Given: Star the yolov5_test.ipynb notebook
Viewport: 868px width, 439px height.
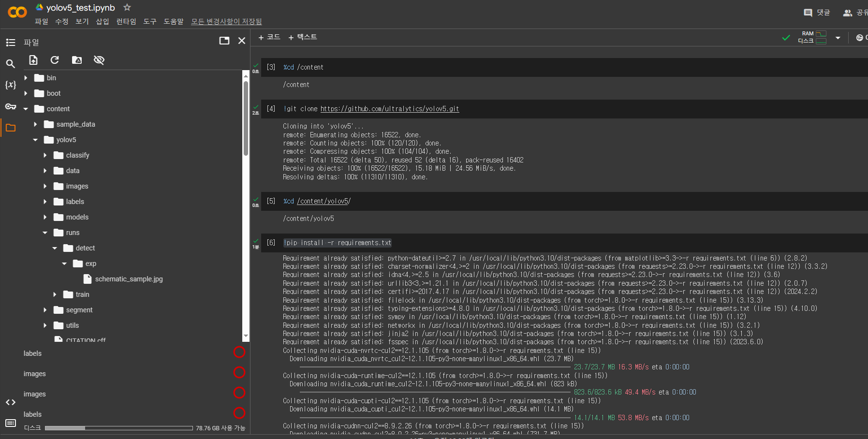Looking at the screenshot, I should 127,7.
